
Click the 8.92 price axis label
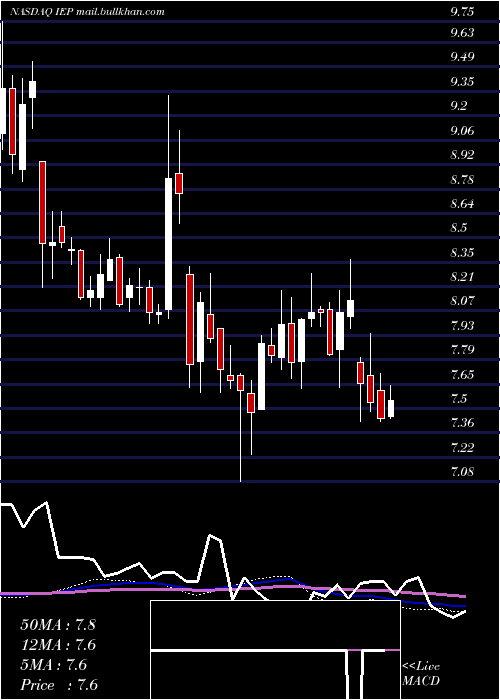pyautogui.click(x=462, y=155)
